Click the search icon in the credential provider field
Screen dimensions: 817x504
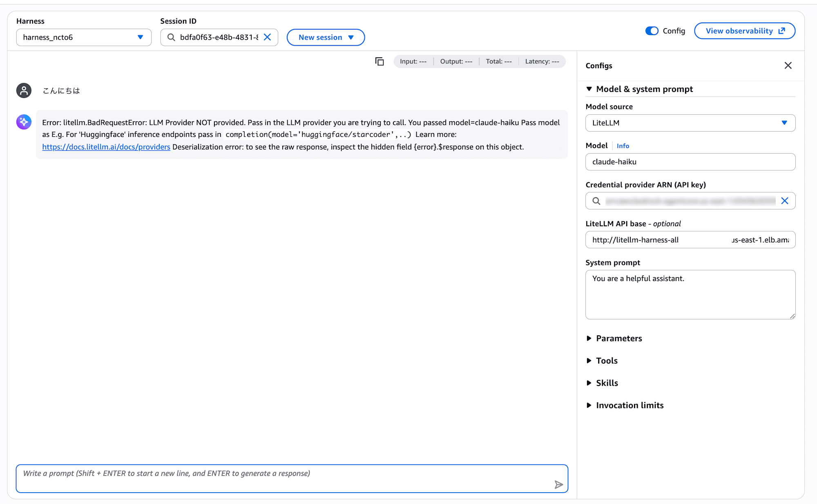point(596,201)
